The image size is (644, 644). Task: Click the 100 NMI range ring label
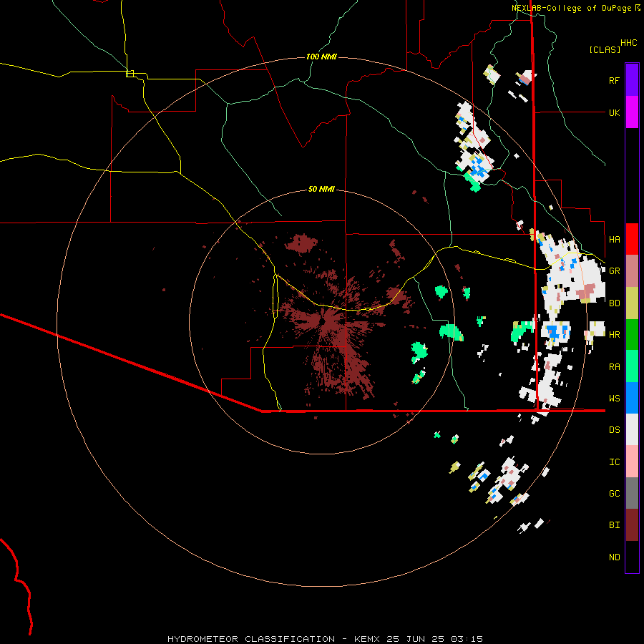click(x=321, y=57)
